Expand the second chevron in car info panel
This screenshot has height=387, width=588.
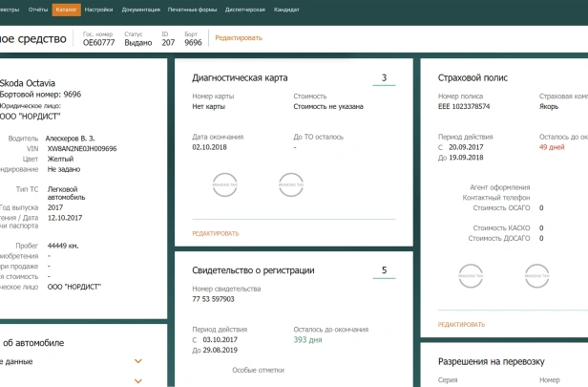[138, 379]
